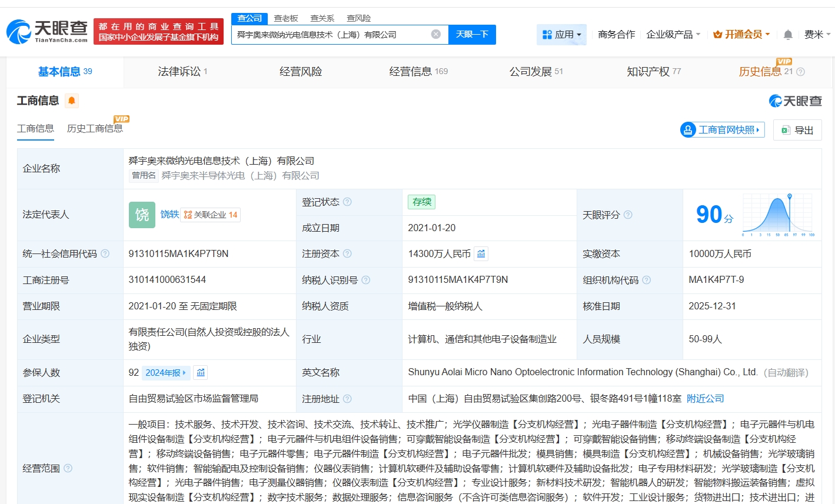Screen dimensions: 835x504
Task: Expand the 应用 dropdown menu
Action: tap(561, 35)
